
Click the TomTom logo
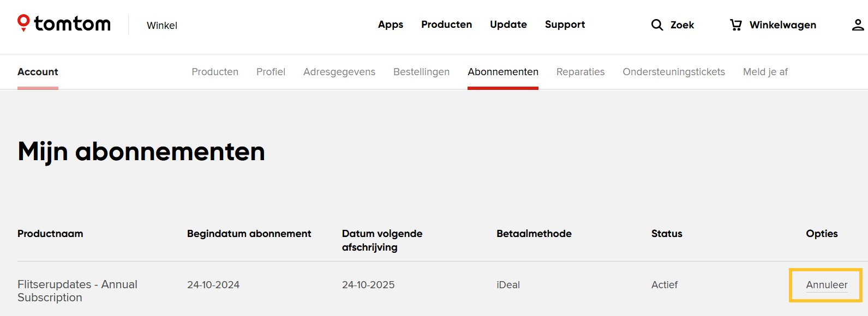[x=63, y=23]
